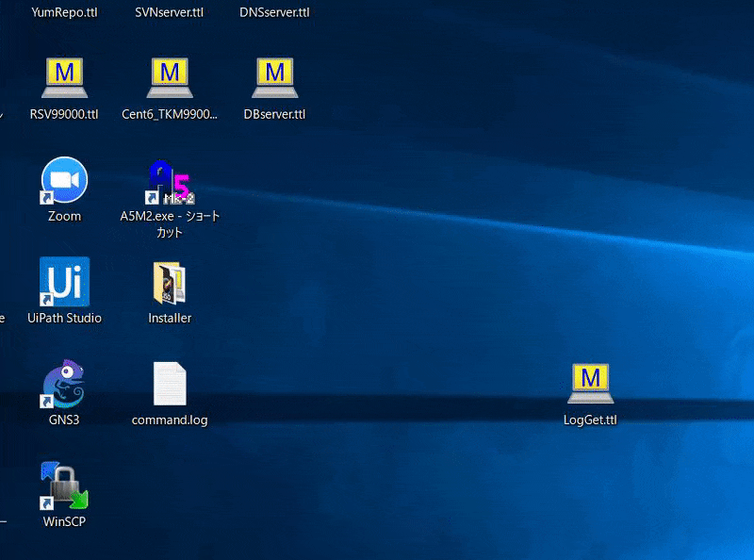Click the GNS3 label text
This screenshot has height=560, width=754.
point(64,420)
